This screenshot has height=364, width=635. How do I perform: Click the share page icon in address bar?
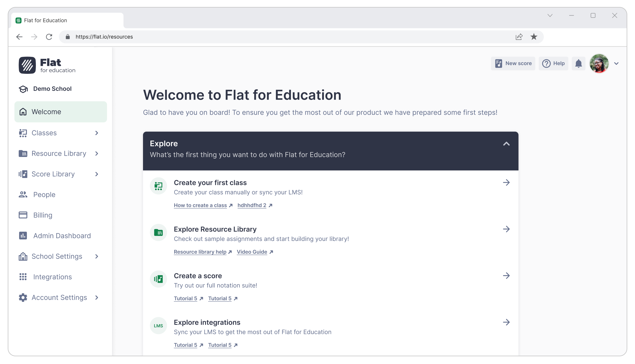pos(519,37)
